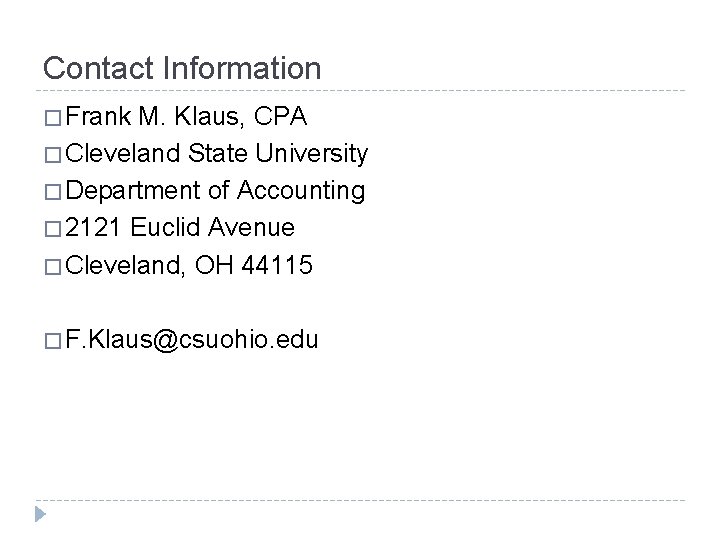Click the square bullet beside Frank M. Klaus
This screenshot has height=540, width=720.
pos(53,118)
